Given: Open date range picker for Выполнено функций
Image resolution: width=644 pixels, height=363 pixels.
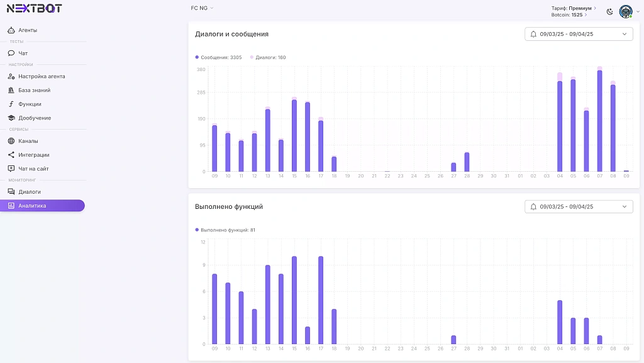Looking at the screenshot, I should click(x=579, y=206).
